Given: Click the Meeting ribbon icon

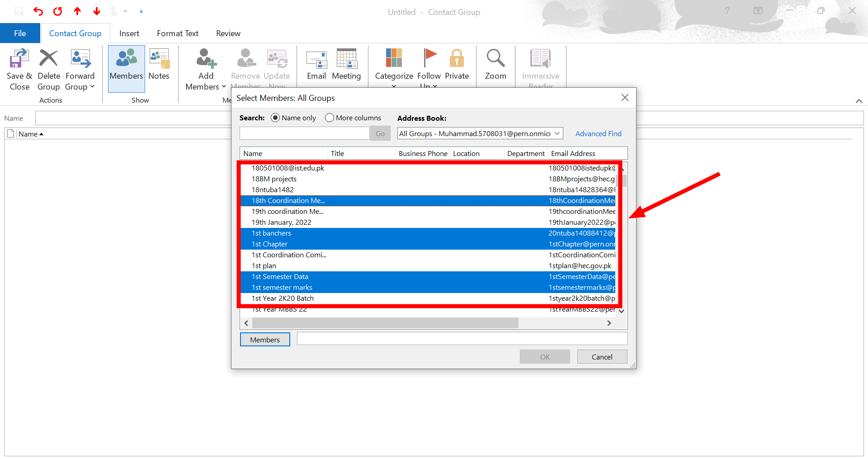Looking at the screenshot, I should [x=346, y=59].
